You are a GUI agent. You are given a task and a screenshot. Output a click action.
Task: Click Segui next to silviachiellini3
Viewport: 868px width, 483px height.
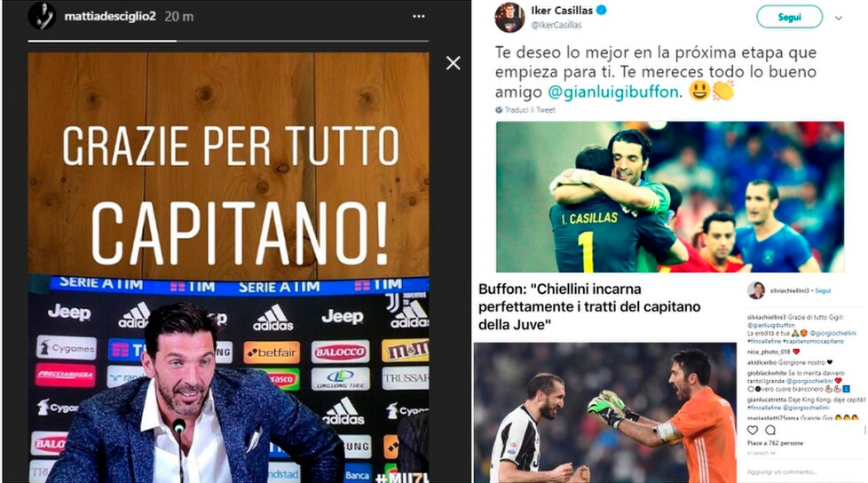[x=823, y=291]
